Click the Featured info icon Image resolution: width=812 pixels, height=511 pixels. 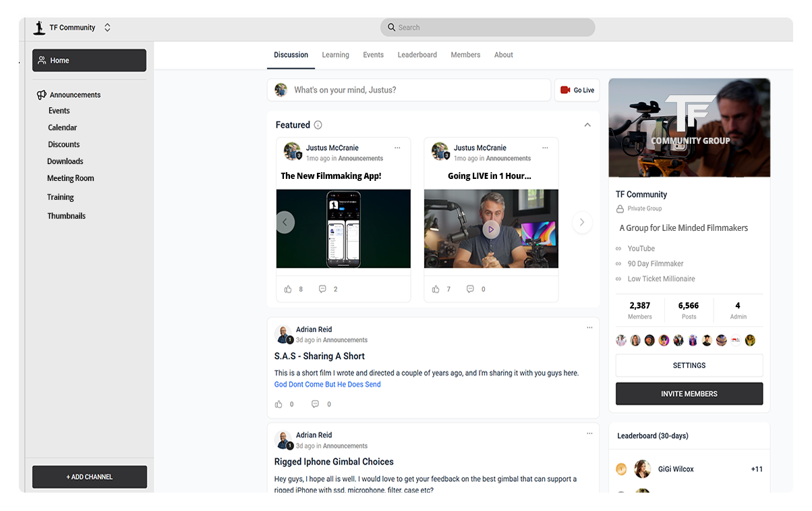point(318,125)
